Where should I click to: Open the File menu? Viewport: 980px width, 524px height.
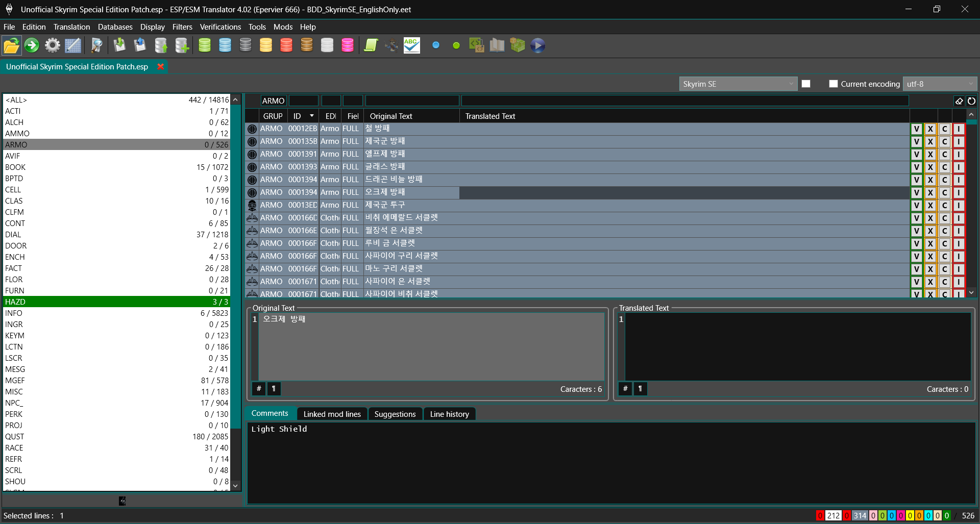(9, 27)
